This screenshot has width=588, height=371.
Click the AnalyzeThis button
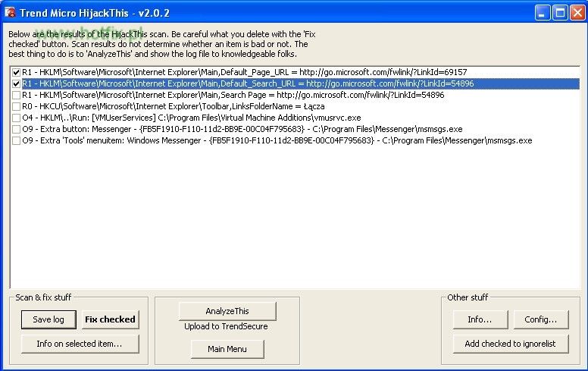pos(227,311)
